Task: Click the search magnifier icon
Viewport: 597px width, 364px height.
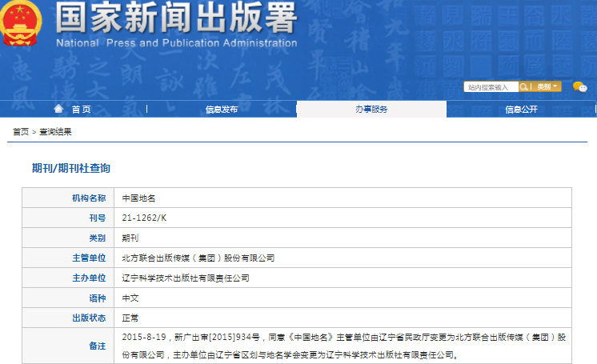Action: (524, 86)
